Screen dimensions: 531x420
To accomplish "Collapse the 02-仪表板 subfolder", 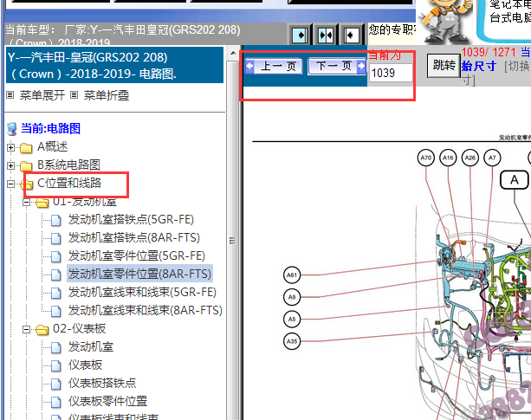I will [26, 329].
